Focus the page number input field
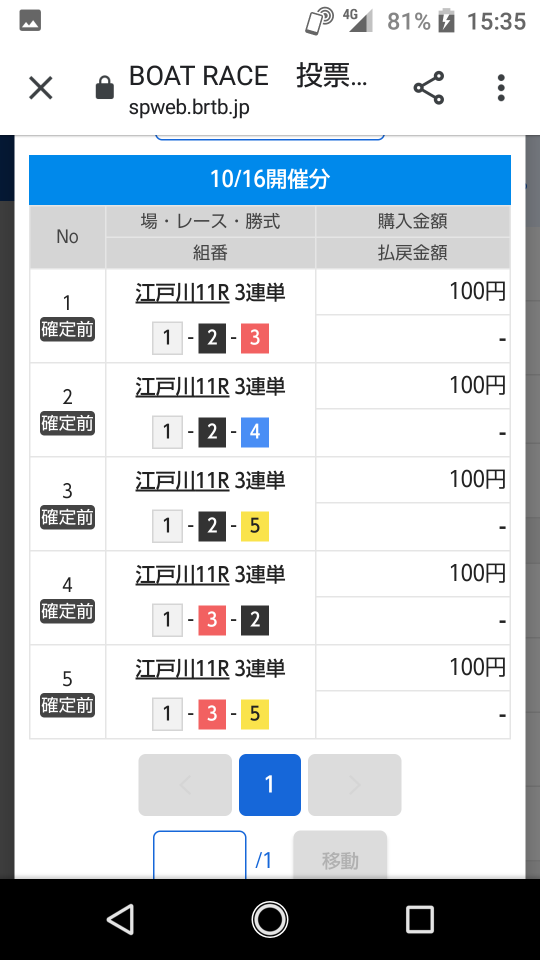Screen dimensions: 540x960 point(200,856)
